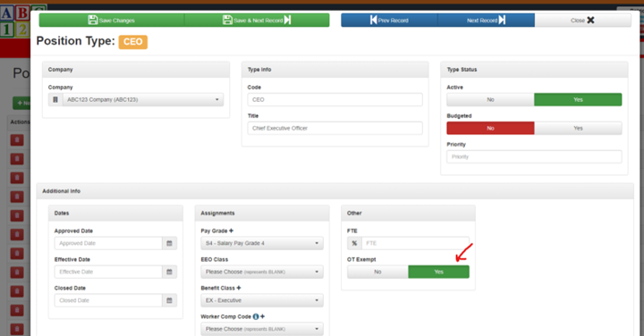644x336 pixels.
Task: Open calendar for Effective Date
Action: click(169, 272)
